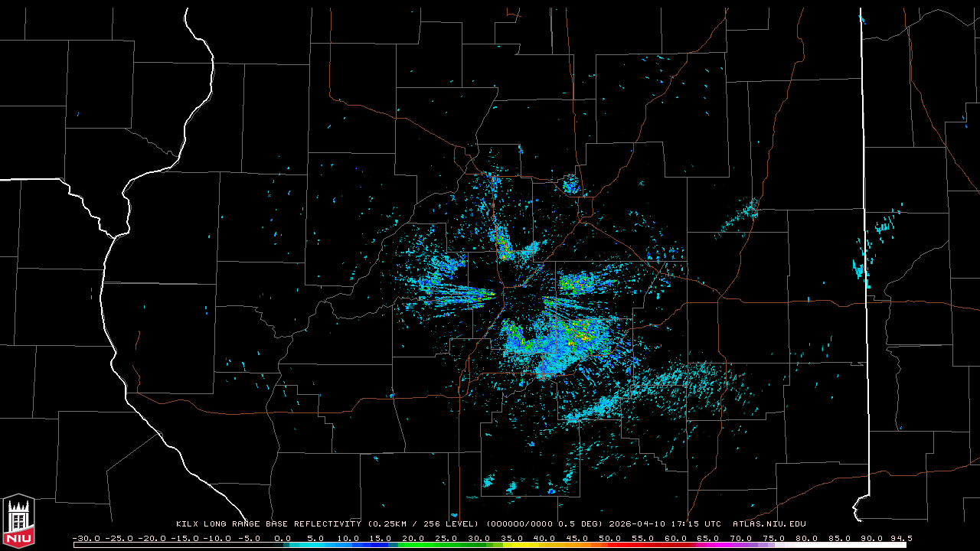Screen dimensions: 980x551
Task: Click the reflectivity color scale bar
Action: [x=490, y=546]
